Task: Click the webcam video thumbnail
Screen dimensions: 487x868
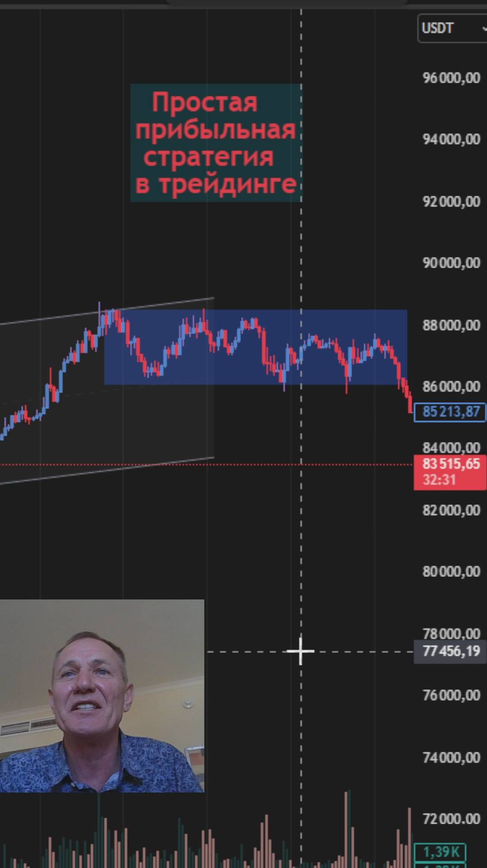Action: 102,696
